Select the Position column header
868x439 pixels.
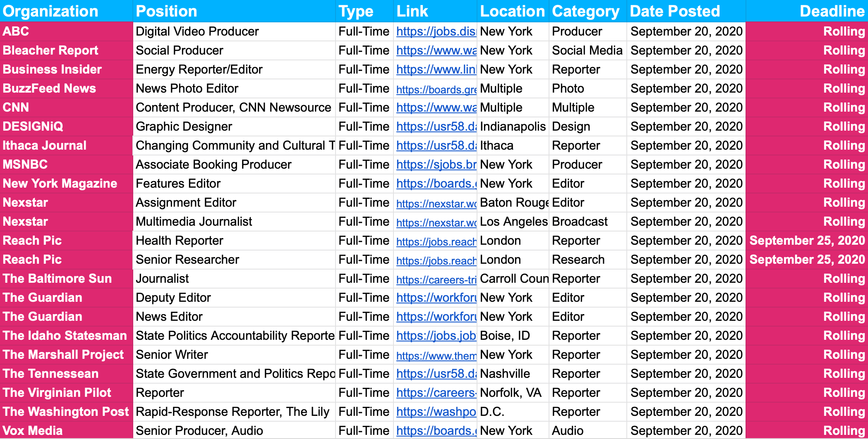point(234,11)
